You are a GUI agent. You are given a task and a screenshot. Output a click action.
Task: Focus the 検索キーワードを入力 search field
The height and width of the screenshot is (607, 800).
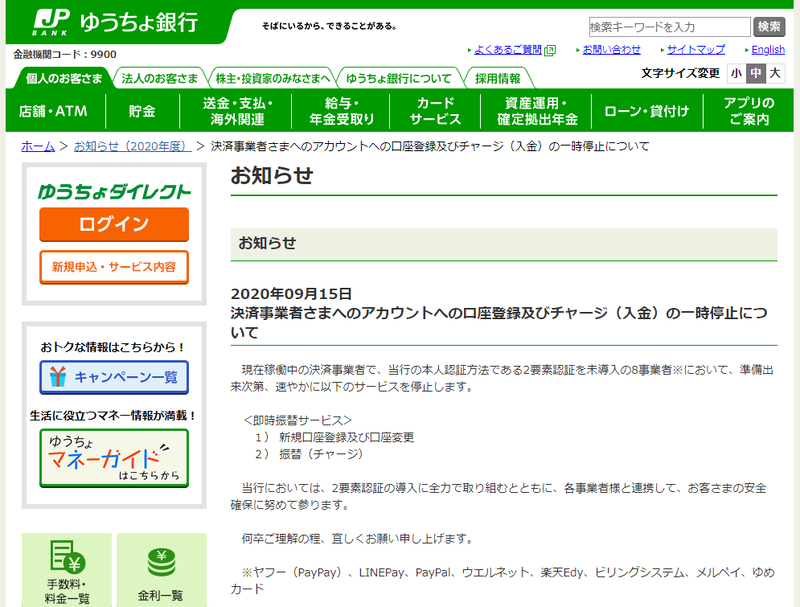(x=669, y=27)
